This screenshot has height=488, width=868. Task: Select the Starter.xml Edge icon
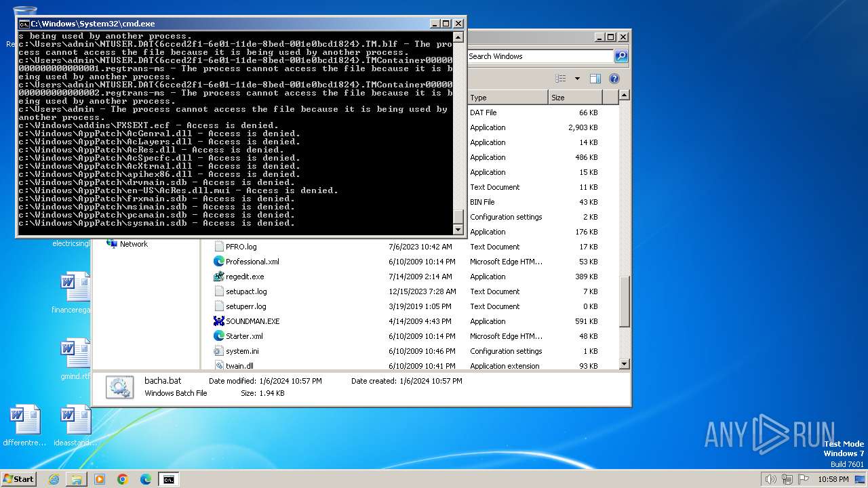[219, 336]
